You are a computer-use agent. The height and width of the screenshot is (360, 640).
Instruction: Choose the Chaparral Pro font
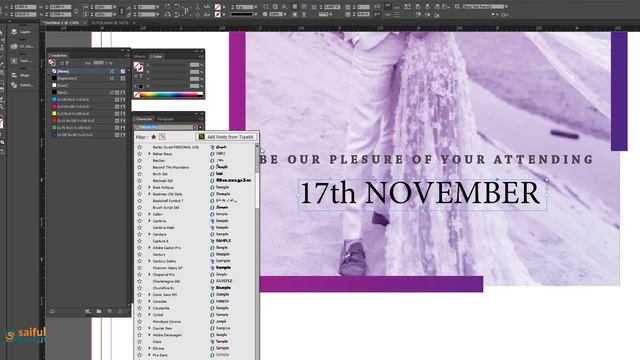tap(164, 275)
